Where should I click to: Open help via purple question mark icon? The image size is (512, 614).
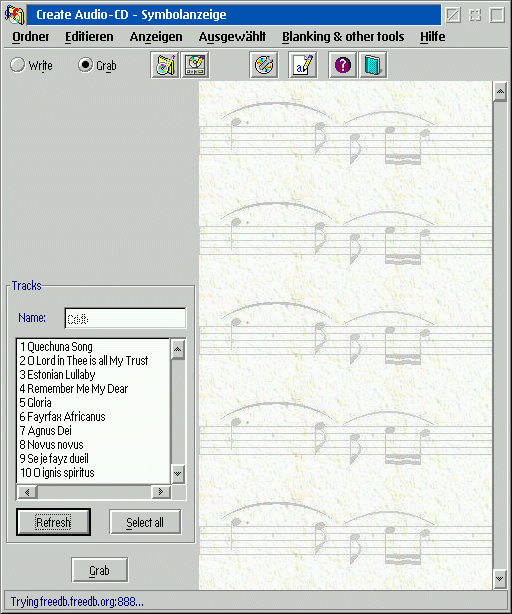point(343,65)
